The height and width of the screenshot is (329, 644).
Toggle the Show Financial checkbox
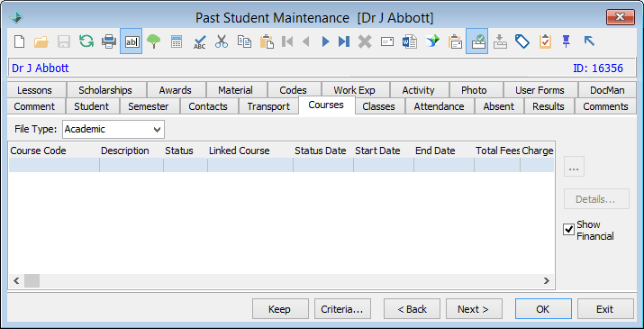568,230
